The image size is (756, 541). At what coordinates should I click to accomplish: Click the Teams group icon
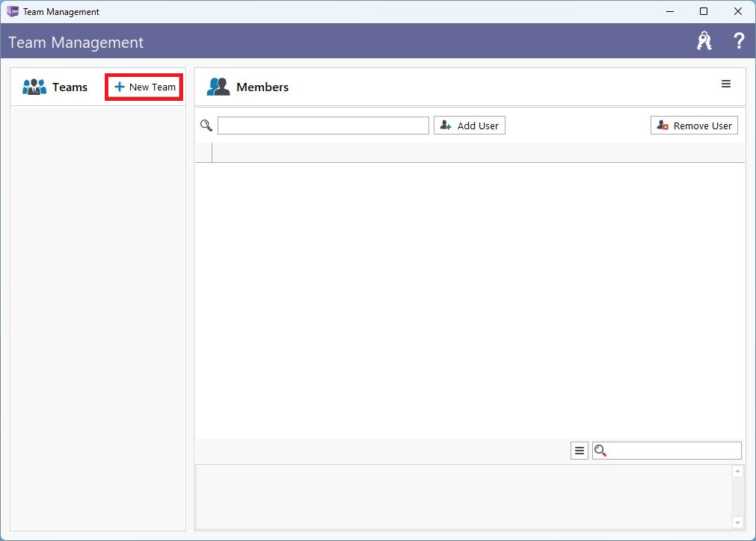click(x=34, y=87)
